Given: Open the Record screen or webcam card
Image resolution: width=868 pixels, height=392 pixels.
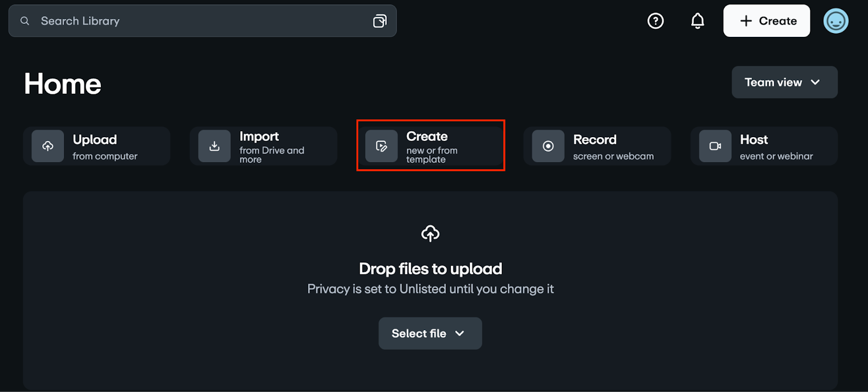Looking at the screenshot, I should pos(597,146).
